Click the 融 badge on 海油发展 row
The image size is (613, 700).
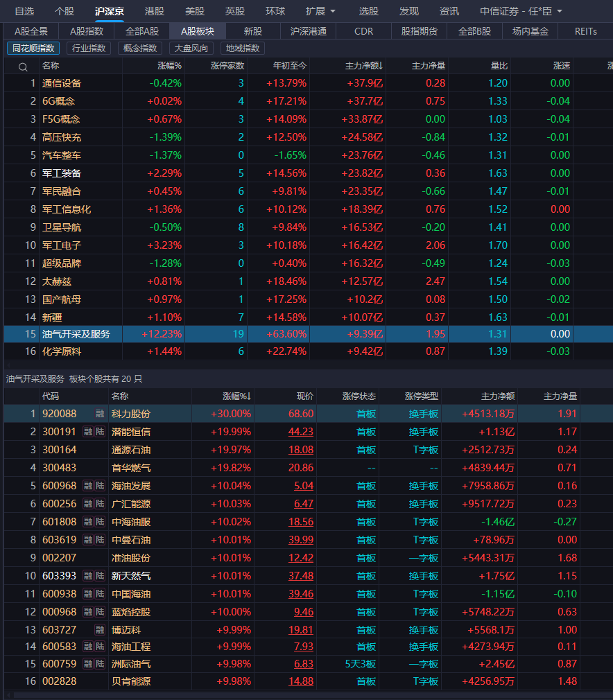pos(88,486)
